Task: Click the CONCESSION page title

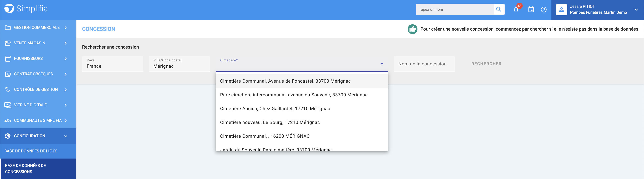Action: [x=99, y=29]
